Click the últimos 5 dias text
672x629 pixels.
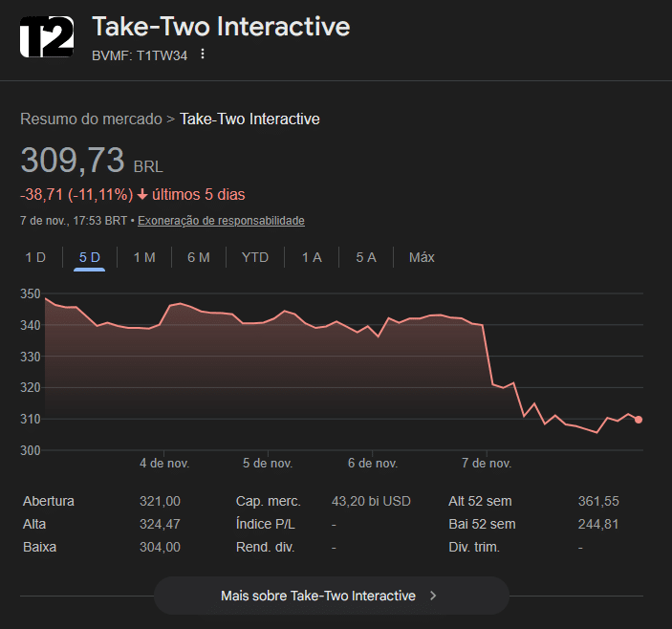pos(199,194)
